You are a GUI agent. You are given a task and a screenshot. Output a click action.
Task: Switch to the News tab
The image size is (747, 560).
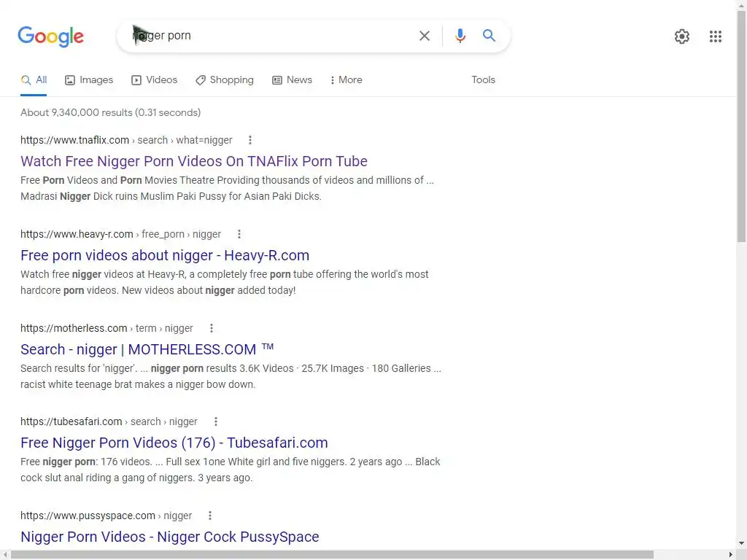292,80
